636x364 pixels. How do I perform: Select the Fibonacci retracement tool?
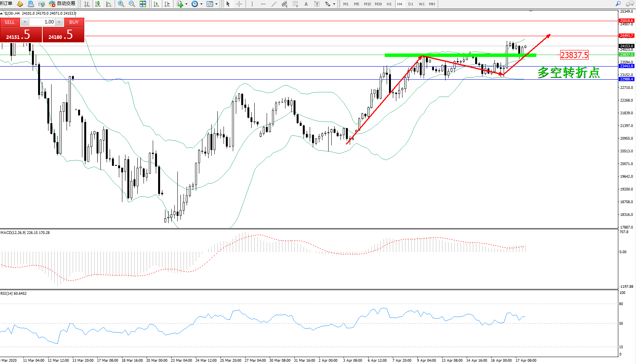(x=295, y=4)
